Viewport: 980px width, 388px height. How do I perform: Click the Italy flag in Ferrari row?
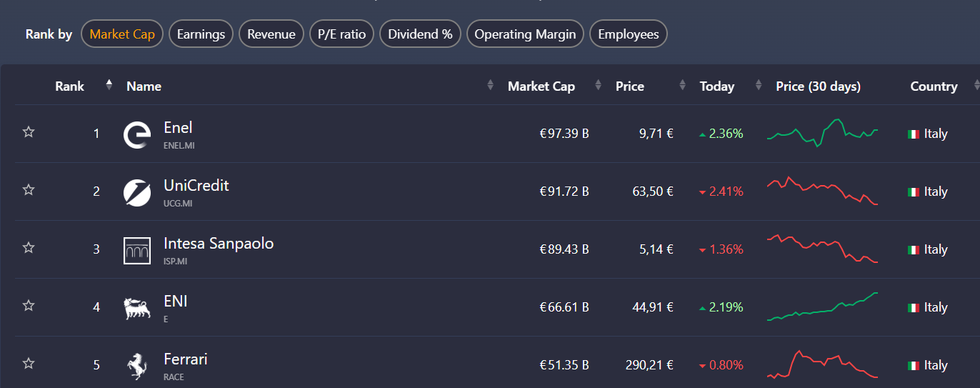[x=913, y=366]
